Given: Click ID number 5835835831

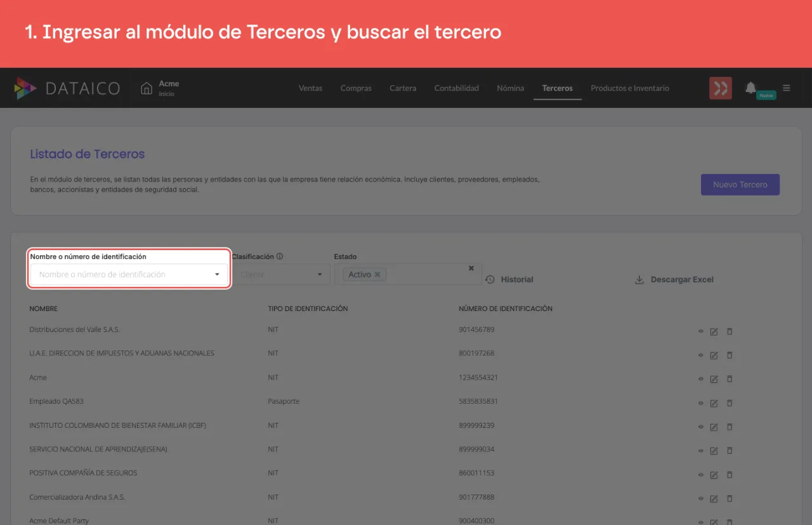Looking at the screenshot, I should (x=478, y=401).
